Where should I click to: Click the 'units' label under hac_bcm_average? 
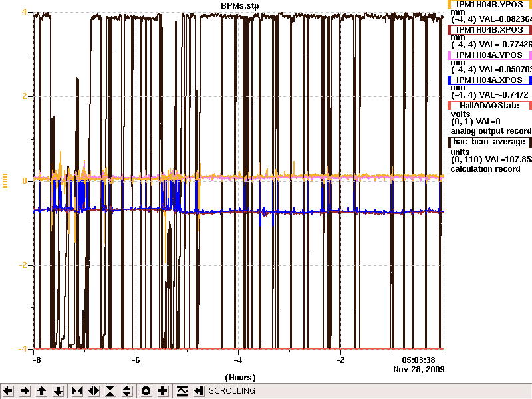(x=460, y=152)
